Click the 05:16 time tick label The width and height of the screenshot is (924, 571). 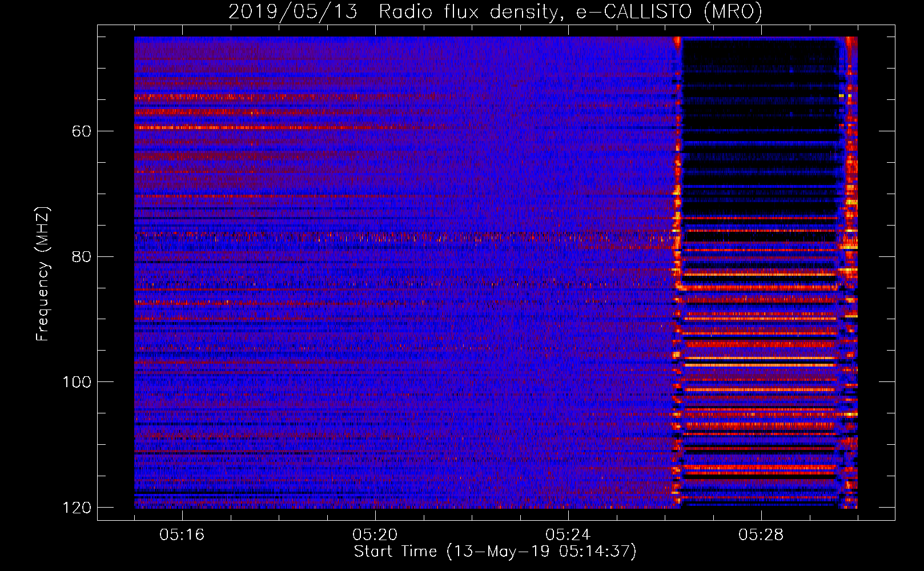click(182, 535)
